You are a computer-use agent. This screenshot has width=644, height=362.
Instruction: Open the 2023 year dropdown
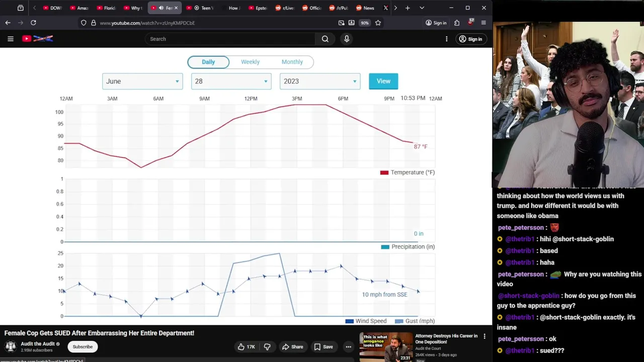(320, 81)
